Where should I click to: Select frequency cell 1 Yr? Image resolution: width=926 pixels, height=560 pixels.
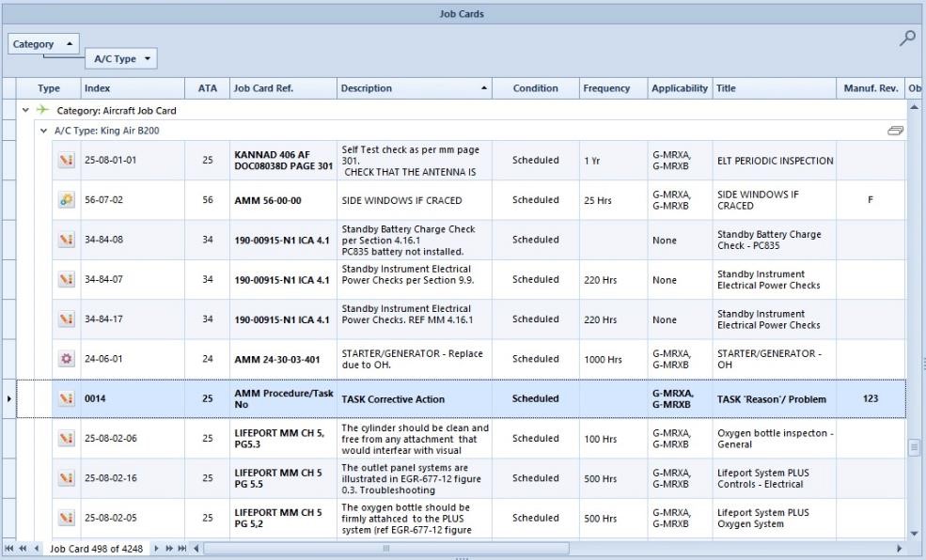(613, 160)
